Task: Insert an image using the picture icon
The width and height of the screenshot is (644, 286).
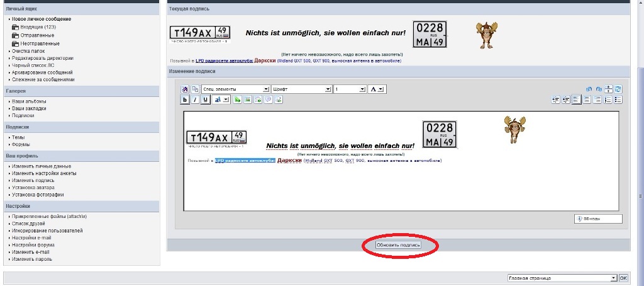Action: [248, 100]
